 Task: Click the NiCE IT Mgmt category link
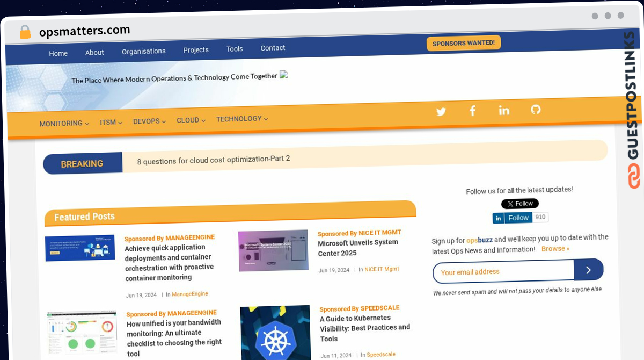pyautogui.click(x=382, y=269)
